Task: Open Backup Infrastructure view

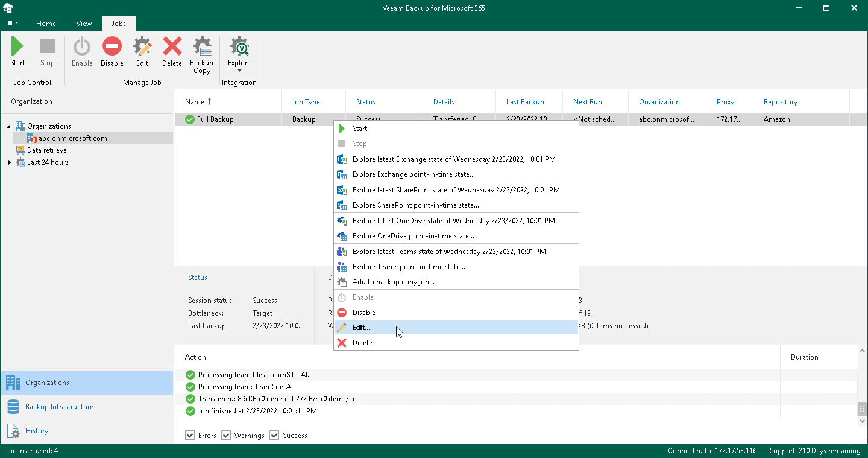Action: coord(87,407)
